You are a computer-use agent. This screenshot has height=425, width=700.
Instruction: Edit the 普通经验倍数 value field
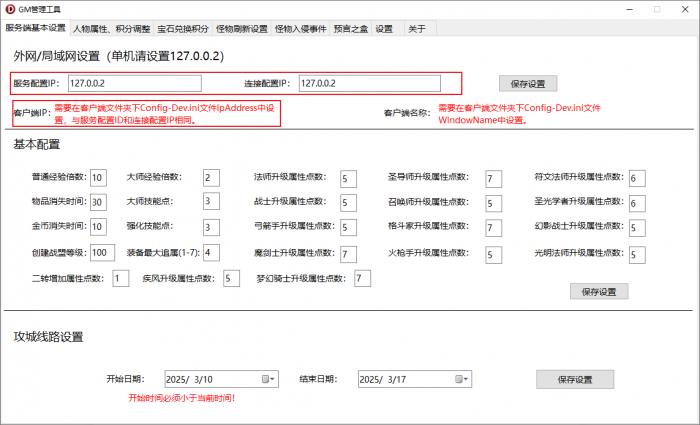(98, 178)
